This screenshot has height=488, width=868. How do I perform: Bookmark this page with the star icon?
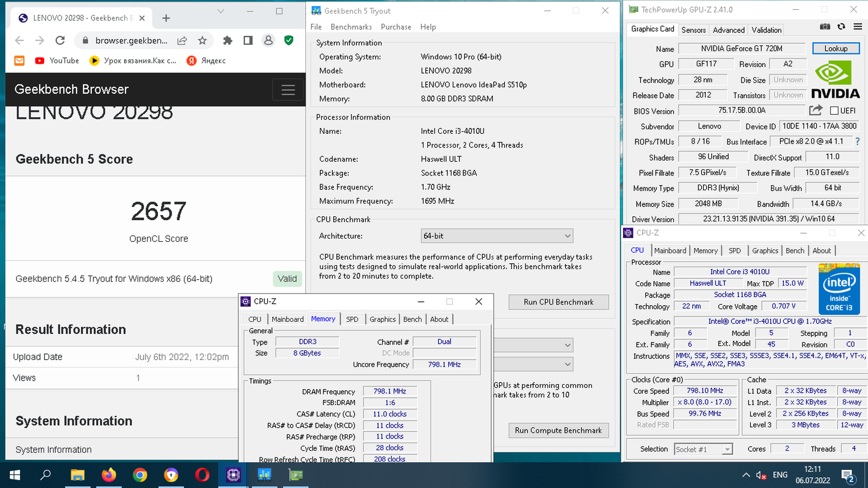(203, 41)
